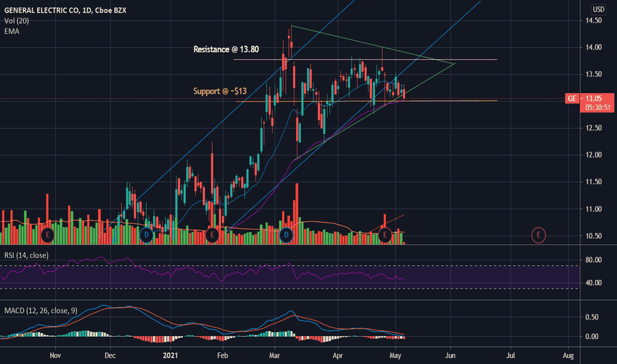Click the 14.50 price axis label

point(593,21)
